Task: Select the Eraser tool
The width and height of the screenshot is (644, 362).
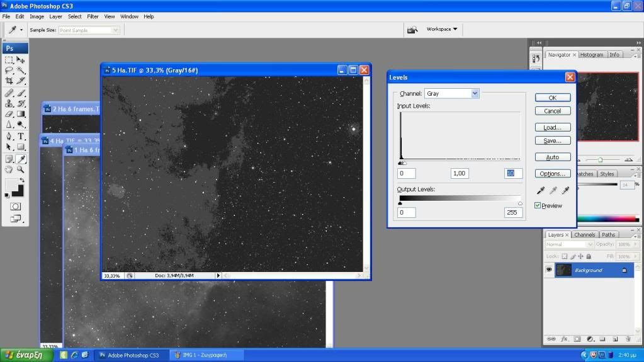Action: click(9, 114)
